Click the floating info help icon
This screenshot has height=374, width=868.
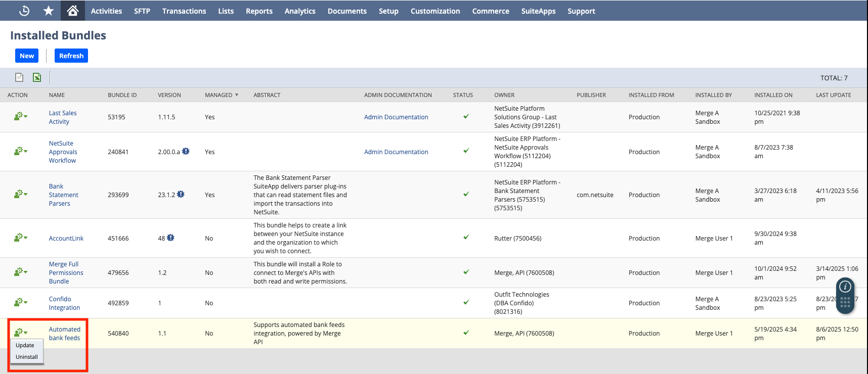point(845,287)
